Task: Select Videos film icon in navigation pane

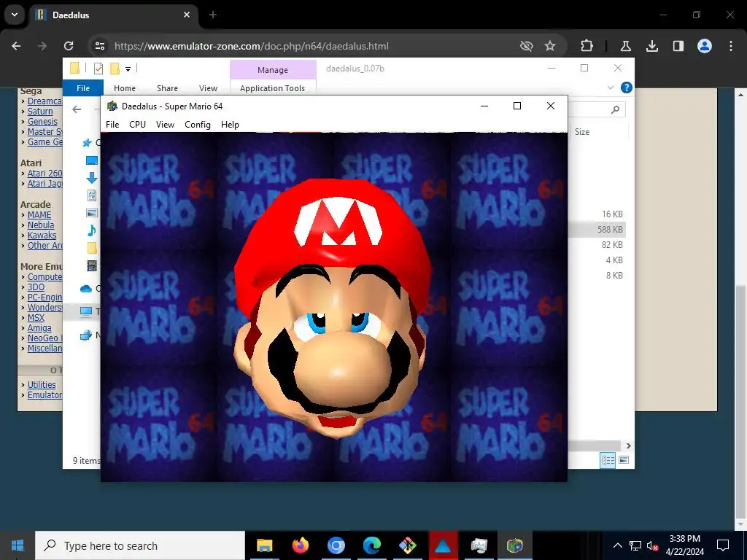Action: pyautogui.click(x=92, y=265)
